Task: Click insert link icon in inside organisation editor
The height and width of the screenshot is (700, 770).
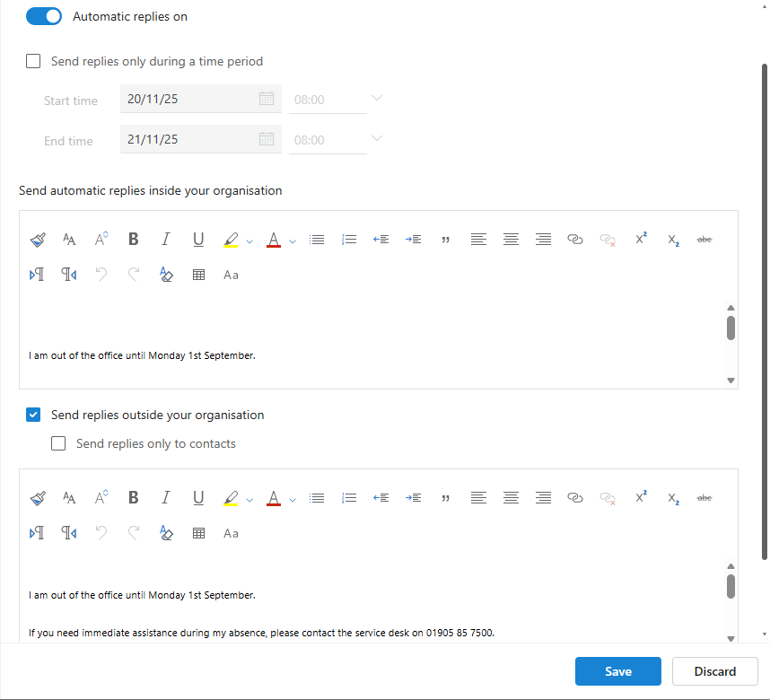Action: pos(575,240)
